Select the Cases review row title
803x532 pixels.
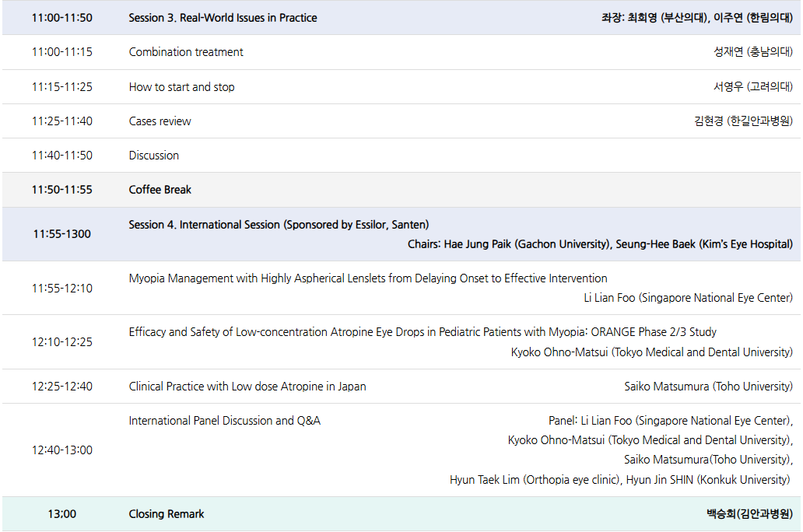click(160, 121)
